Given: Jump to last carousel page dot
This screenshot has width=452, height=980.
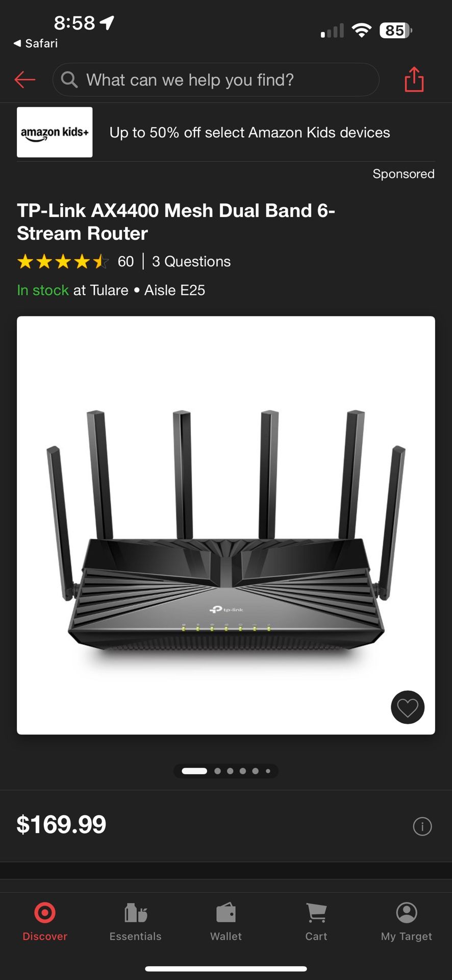Looking at the screenshot, I should (x=268, y=771).
